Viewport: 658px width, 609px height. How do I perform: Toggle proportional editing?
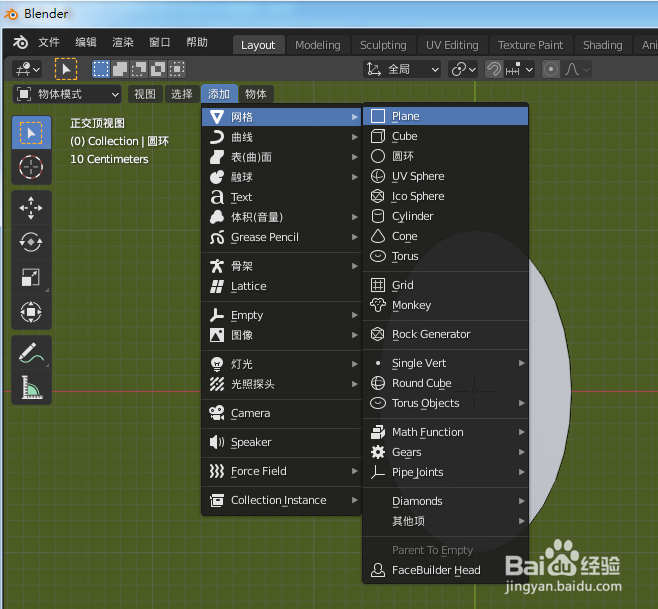tap(551, 69)
